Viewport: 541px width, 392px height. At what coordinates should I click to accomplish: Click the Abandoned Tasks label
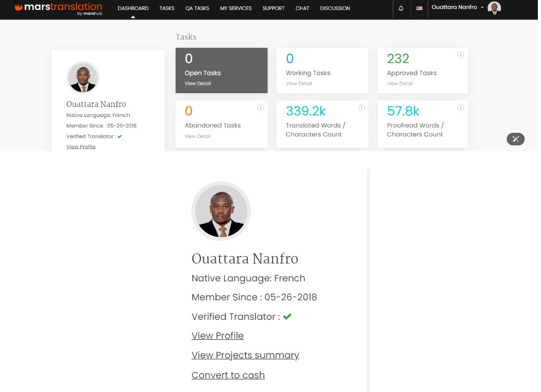click(213, 125)
